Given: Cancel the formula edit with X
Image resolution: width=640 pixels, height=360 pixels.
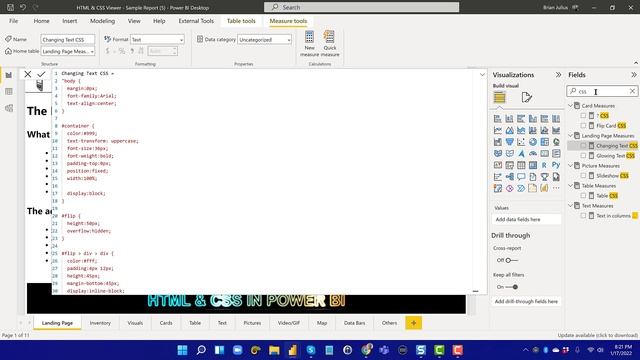Looking at the screenshot, I should click(x=28, y=74).
